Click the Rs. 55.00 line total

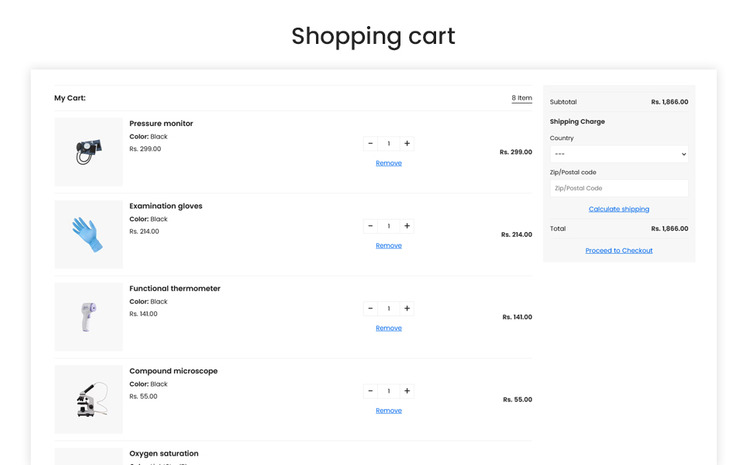point(518,400)
